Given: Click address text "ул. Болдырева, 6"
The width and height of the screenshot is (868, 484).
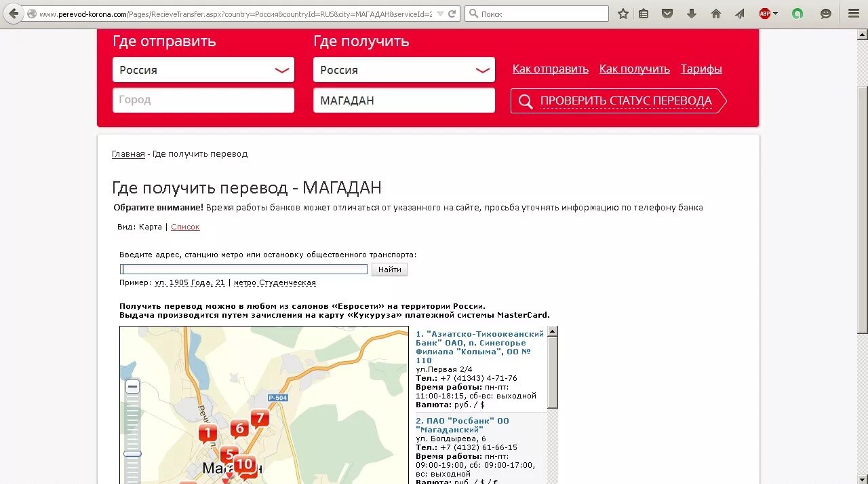Looking at the screenshot, I should [x=451, y=439].
